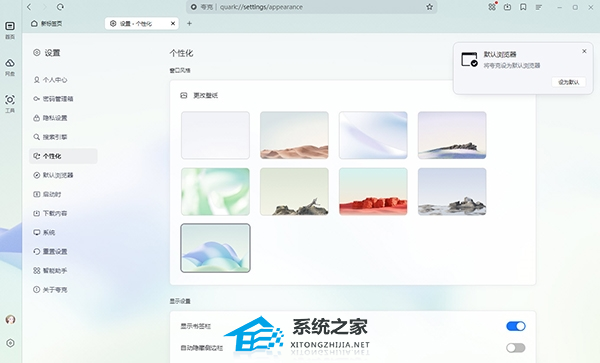Choose the selected blue-green waves wallpaper
600x363 pixels.
(x=215, y=248)
